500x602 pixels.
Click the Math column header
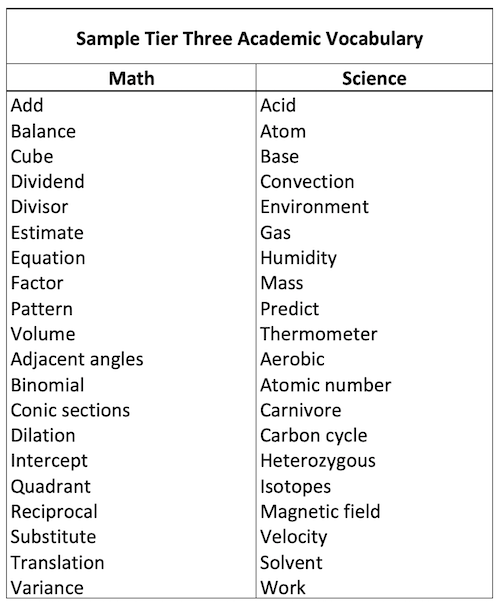point(131,78)
